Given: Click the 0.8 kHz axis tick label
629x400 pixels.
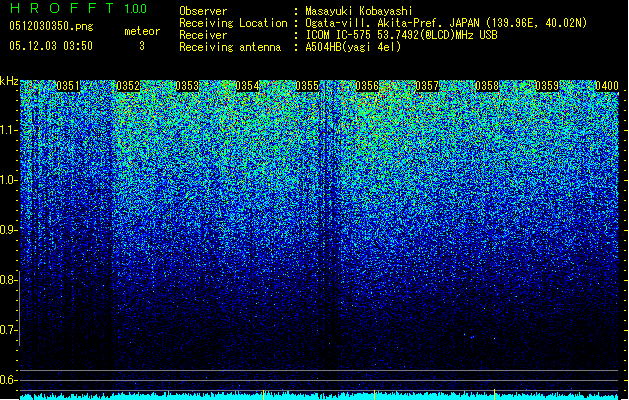Looking at the screenshot, I should (x=9, y=280).
